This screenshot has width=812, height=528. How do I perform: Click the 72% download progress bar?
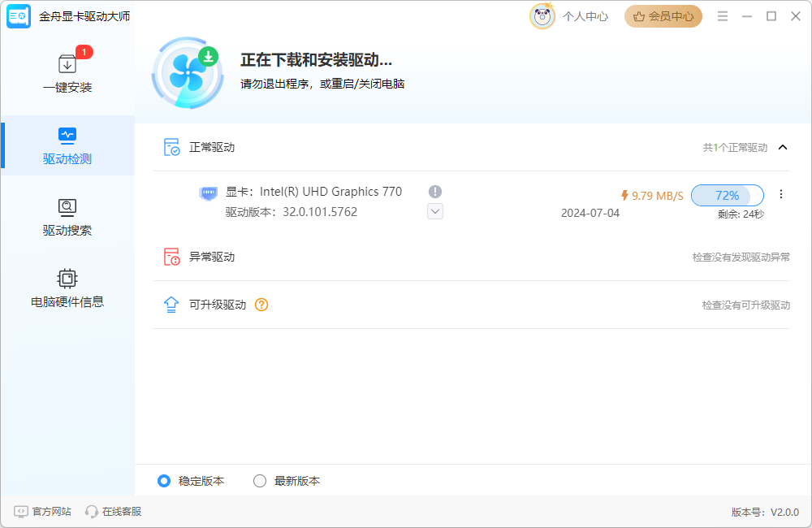(727, 195)
